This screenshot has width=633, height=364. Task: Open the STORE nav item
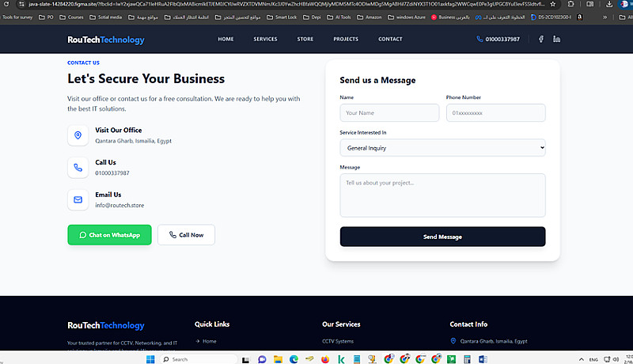coord(305,39)
